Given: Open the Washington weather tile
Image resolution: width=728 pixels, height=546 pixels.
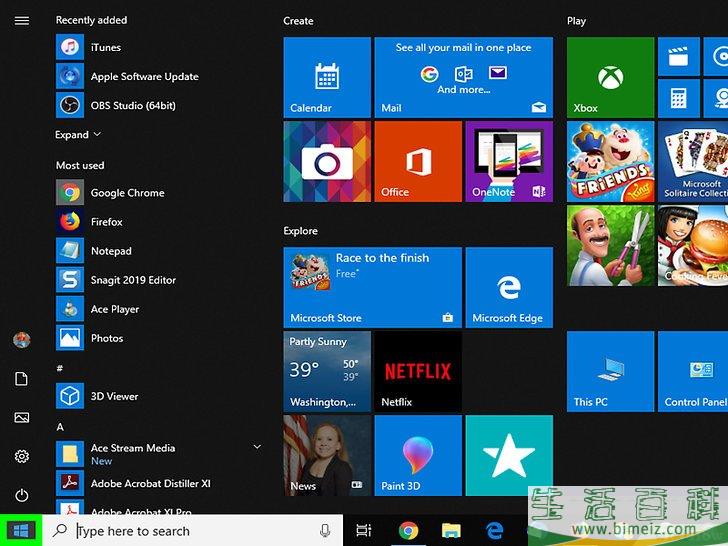Looking at the screenshot, I should tap(327, 371).
